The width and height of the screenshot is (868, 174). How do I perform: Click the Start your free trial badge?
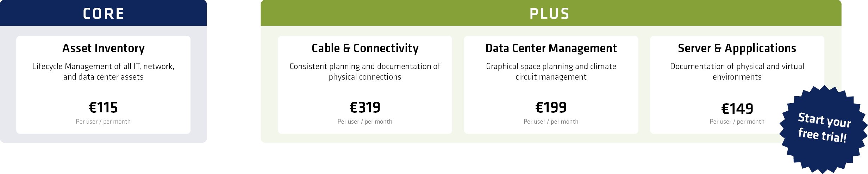[824, 128]
